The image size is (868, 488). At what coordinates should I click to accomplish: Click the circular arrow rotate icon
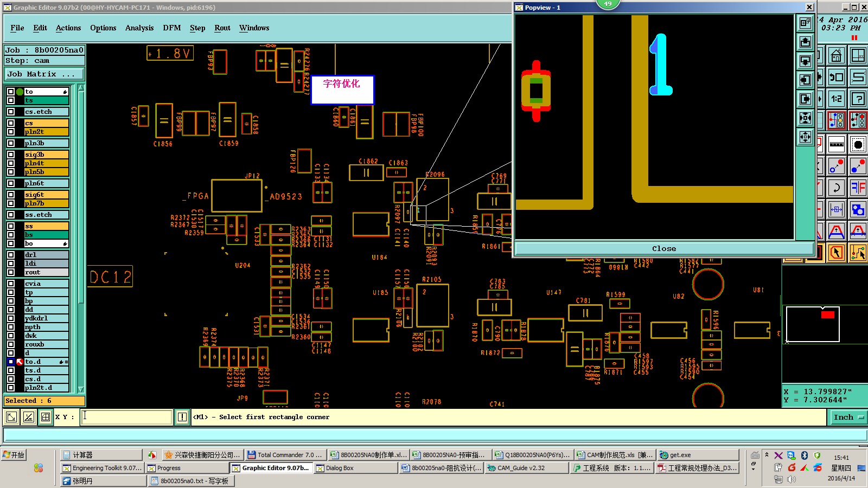837,188
